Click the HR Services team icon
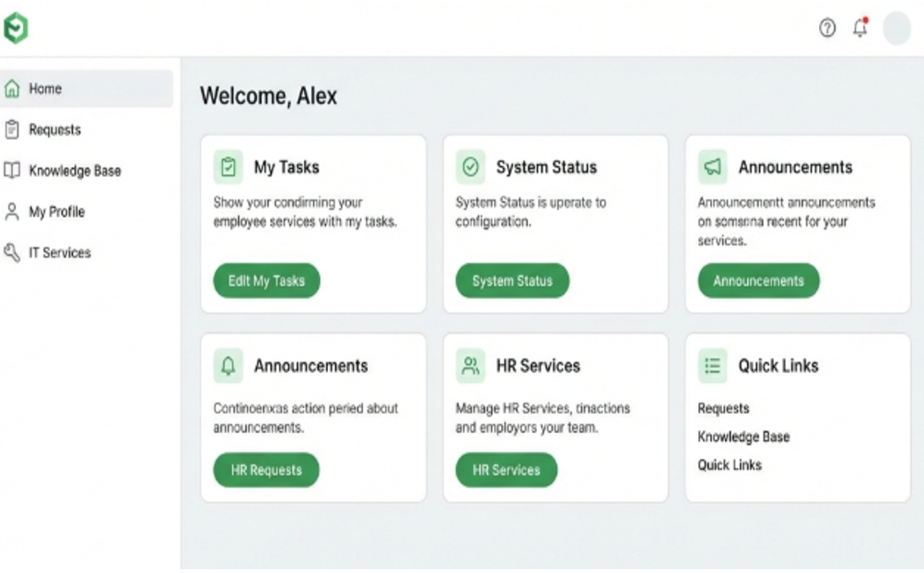924x573 pixels. click(471, 365)
